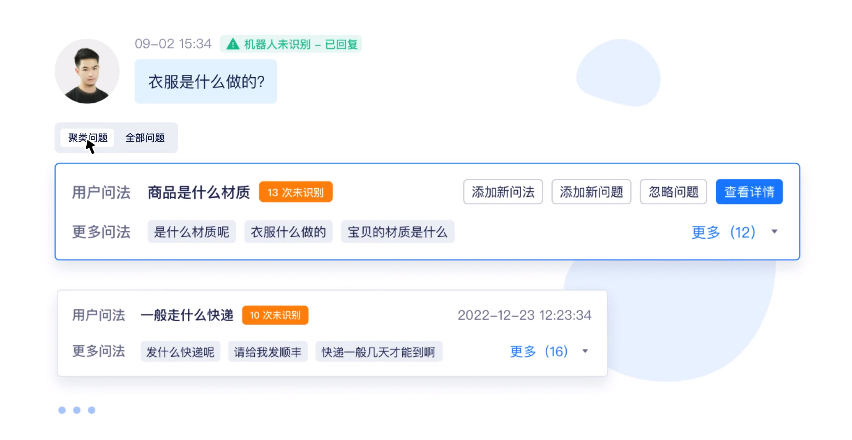Click the 10 次未识别 orange badge
Viewport: 852px width, 440px height.
coord(275,315)
